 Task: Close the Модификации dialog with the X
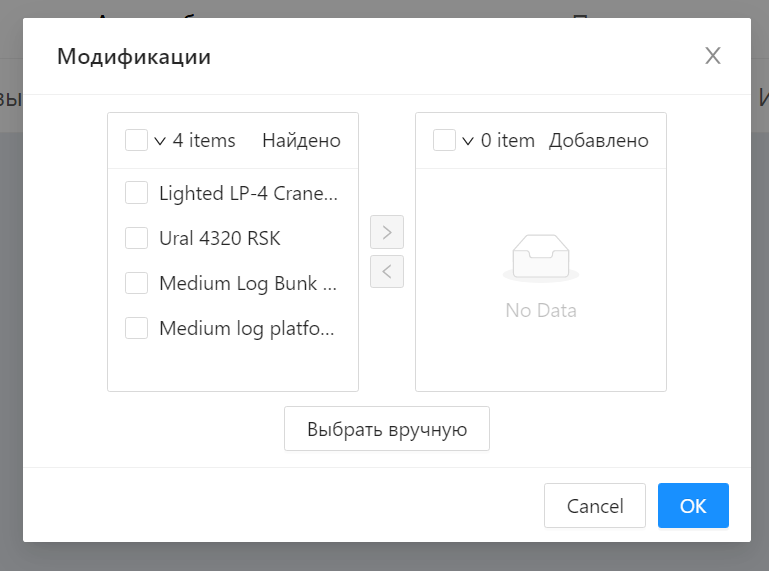(x=713, y=55)
